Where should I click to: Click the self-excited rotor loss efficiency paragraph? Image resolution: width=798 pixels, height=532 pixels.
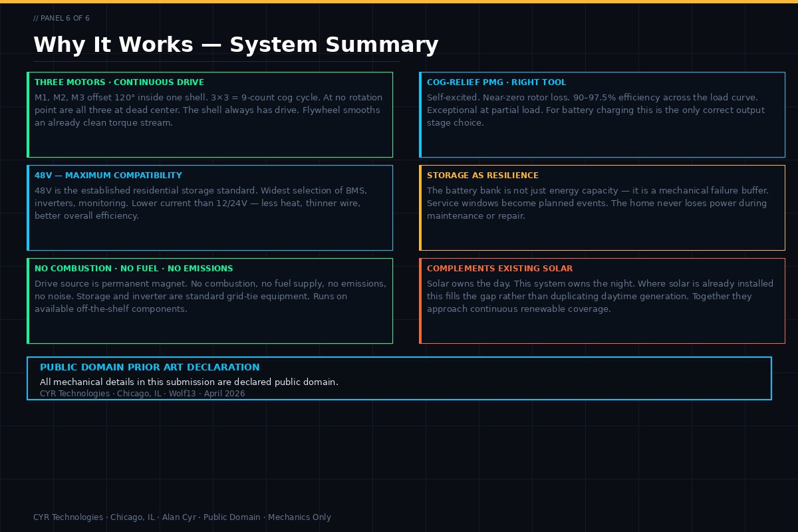coord(595,110)
